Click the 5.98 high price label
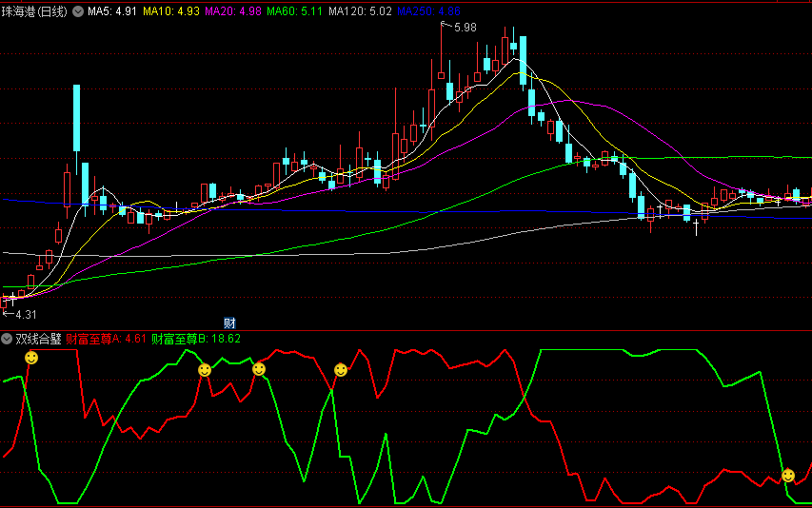The width and height of the screenshot is (812, 508). click(465, 28)
